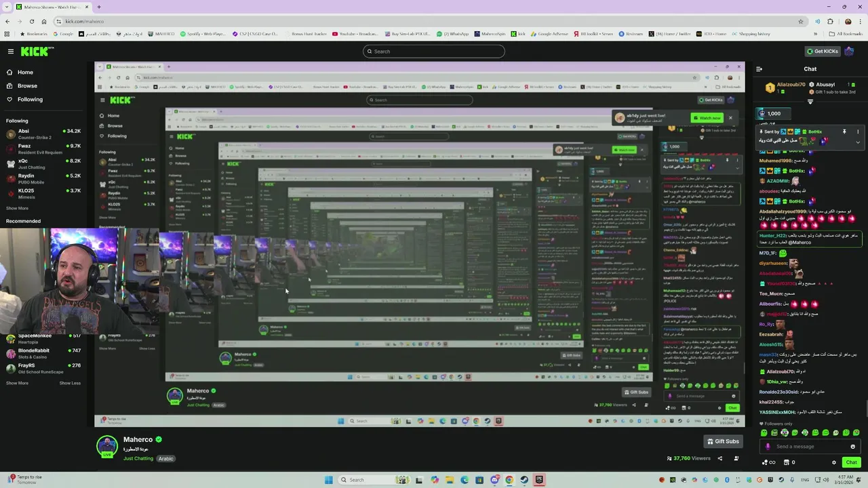Click Abusayl in gift leaderboard
The width and height of the screenshot is (868, 488).
[x=825, y=85]
